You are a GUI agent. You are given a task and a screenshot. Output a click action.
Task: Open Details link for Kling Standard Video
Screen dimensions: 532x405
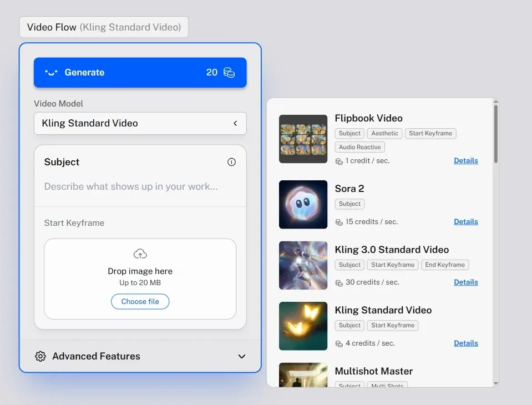coord(466,343)
